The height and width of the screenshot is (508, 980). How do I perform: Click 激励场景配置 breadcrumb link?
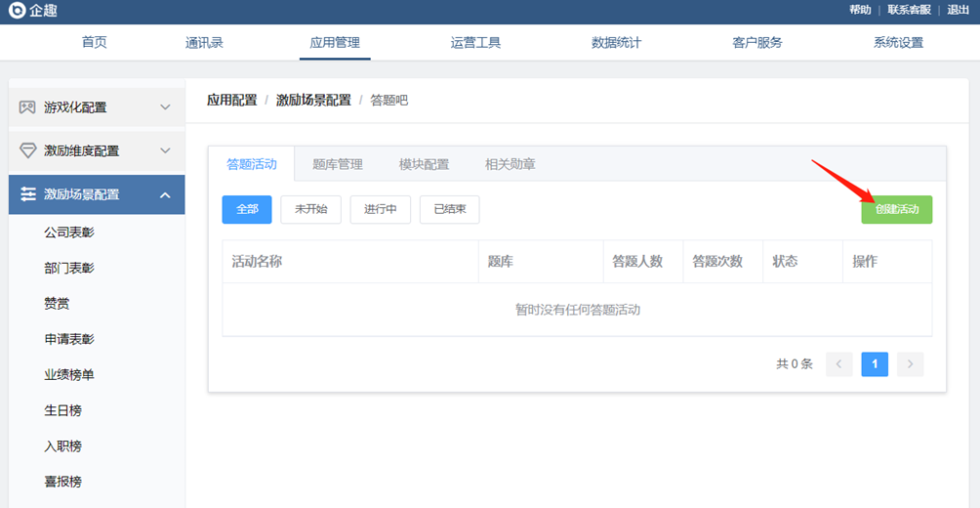click(313, 101)
